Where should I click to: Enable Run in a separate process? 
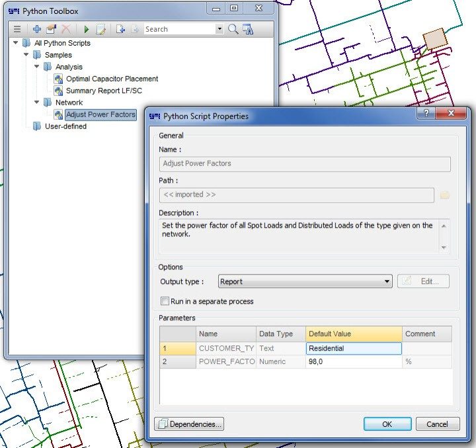click(165, 301)
